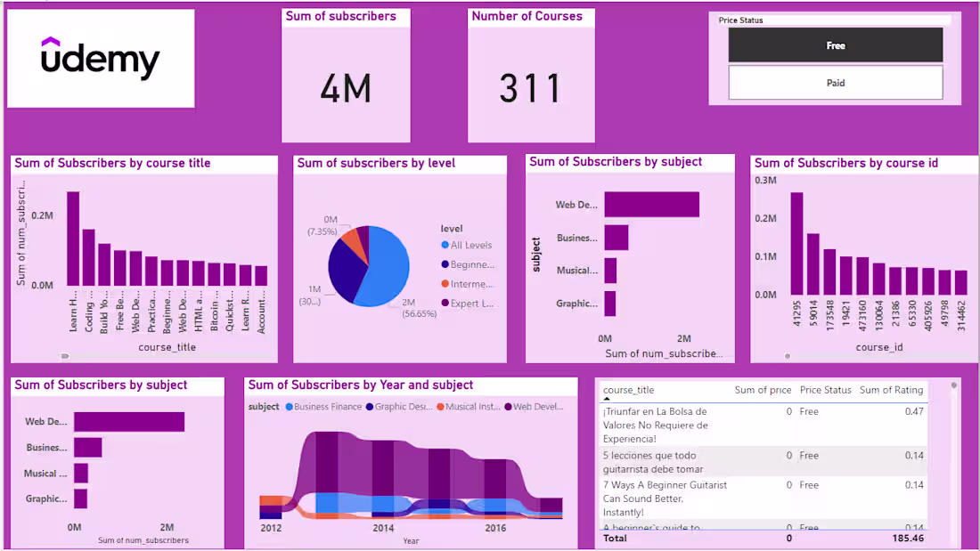Viewport: 980px width, 551px height.
Task: Click the blue All Levels color swatch
Action: (445, 245)
